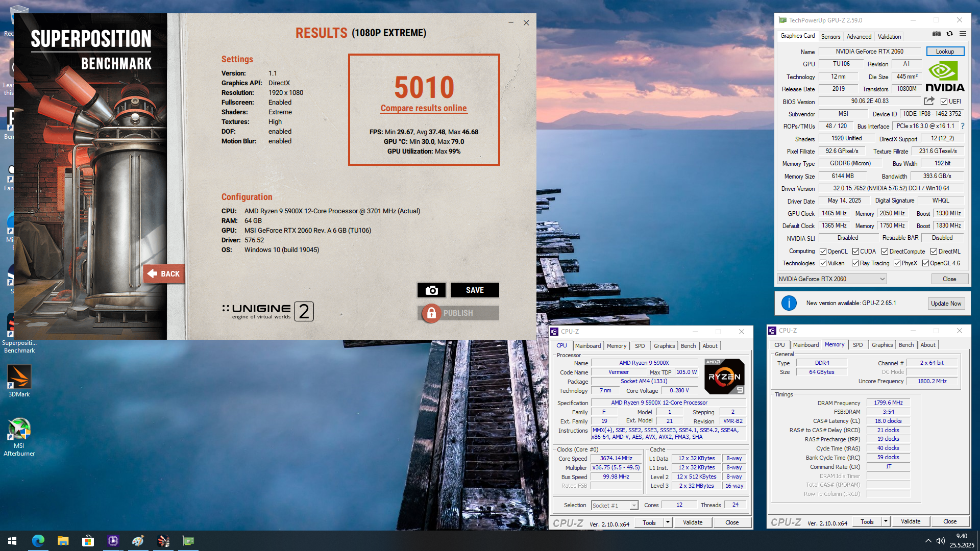Toggle the DirectCompute checkbox
980x551 pixels.
coord(885,252)
